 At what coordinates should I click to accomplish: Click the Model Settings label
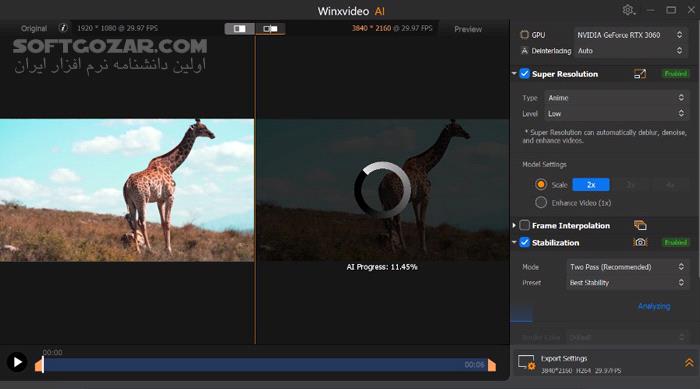click(x=544, y=164)
